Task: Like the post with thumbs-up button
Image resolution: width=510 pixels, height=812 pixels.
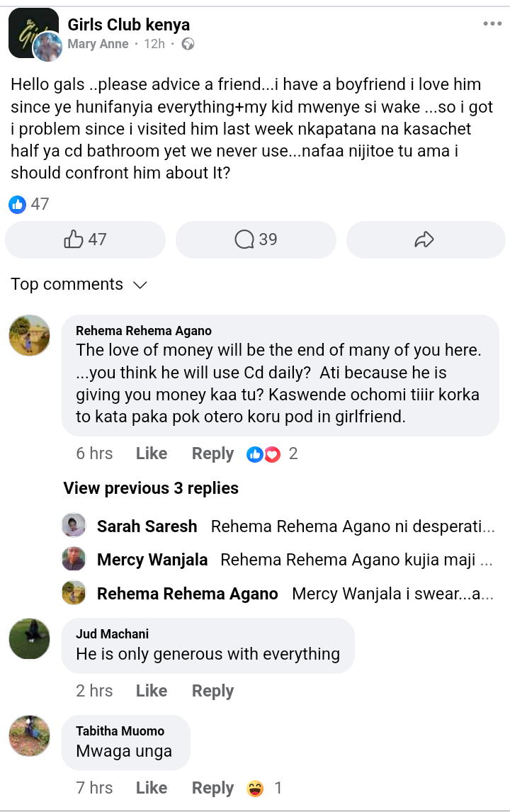Action: click(85, 240)
